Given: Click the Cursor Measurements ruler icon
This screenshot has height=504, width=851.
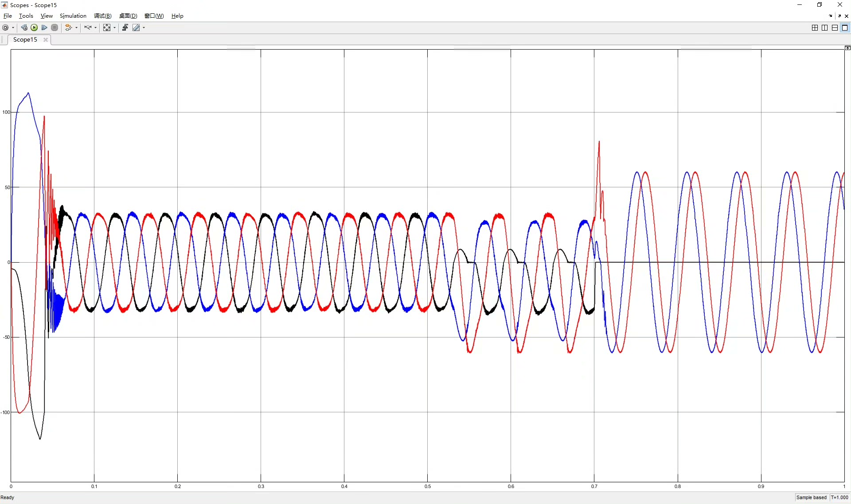Looking at the screenshot, I should 136,27.
